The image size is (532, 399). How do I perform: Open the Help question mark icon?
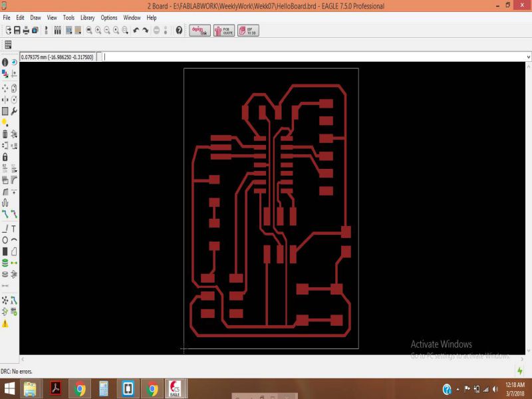179,31
